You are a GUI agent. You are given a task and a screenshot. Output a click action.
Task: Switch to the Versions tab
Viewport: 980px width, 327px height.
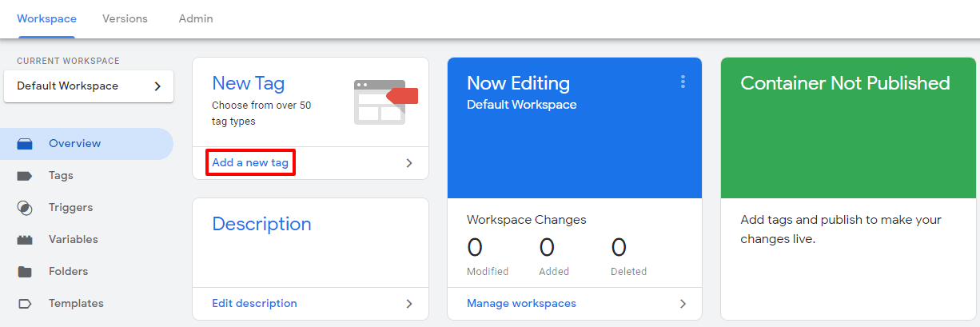click(x=125, y=18)
